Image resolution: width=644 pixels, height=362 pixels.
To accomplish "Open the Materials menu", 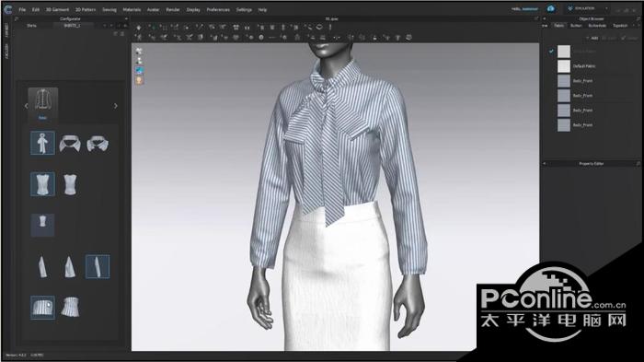I will coord(132,9).
